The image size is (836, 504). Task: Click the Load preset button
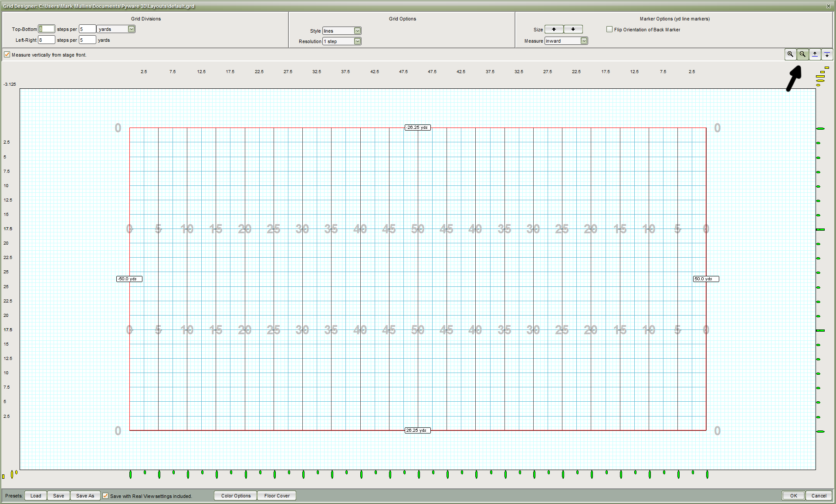coord(36,496)
